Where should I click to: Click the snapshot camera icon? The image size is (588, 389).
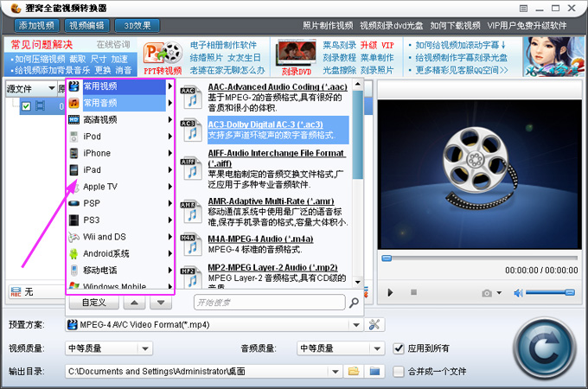tap(487, 293)
